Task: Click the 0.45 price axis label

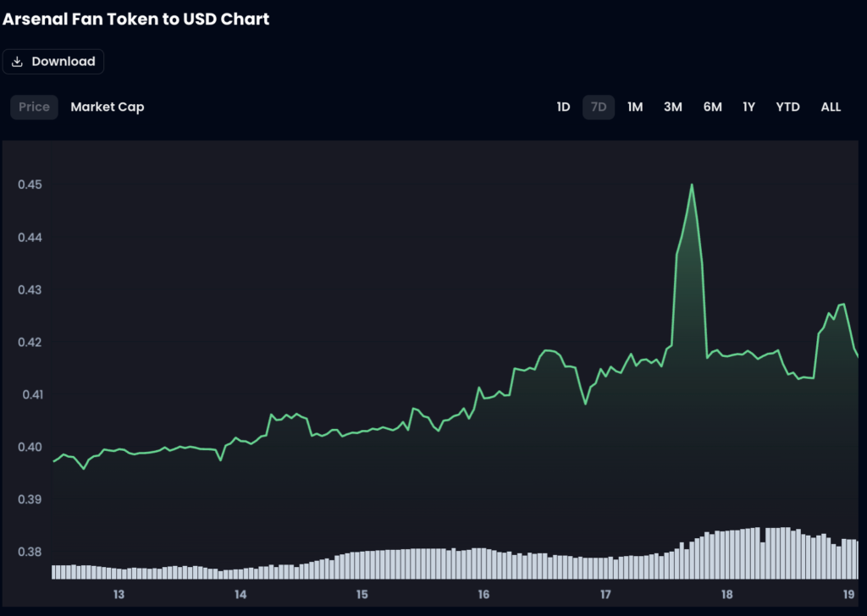Action: [30, 184]
